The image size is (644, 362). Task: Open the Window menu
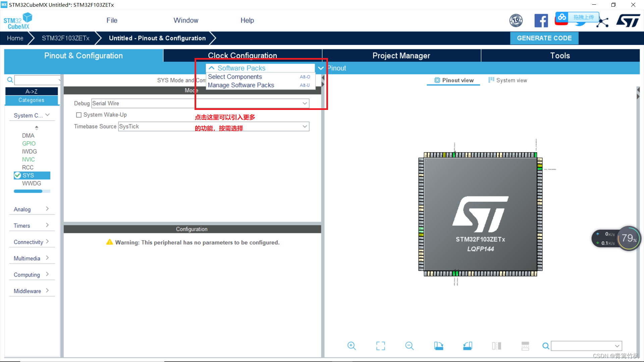(x=186, y=20)
